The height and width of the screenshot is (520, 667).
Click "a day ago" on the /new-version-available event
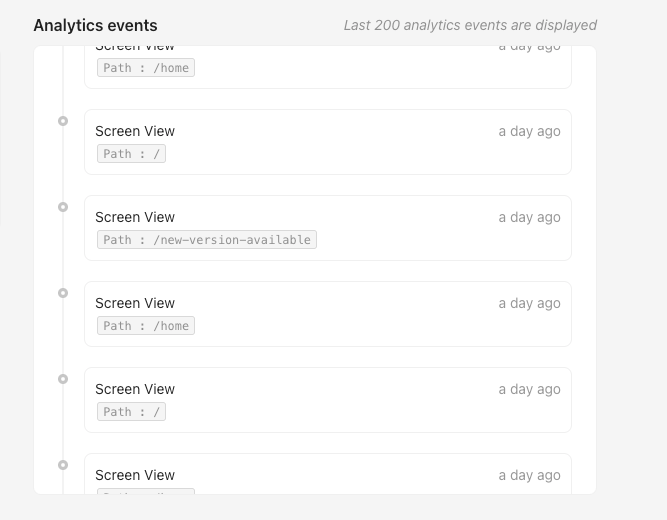point(529,217)
